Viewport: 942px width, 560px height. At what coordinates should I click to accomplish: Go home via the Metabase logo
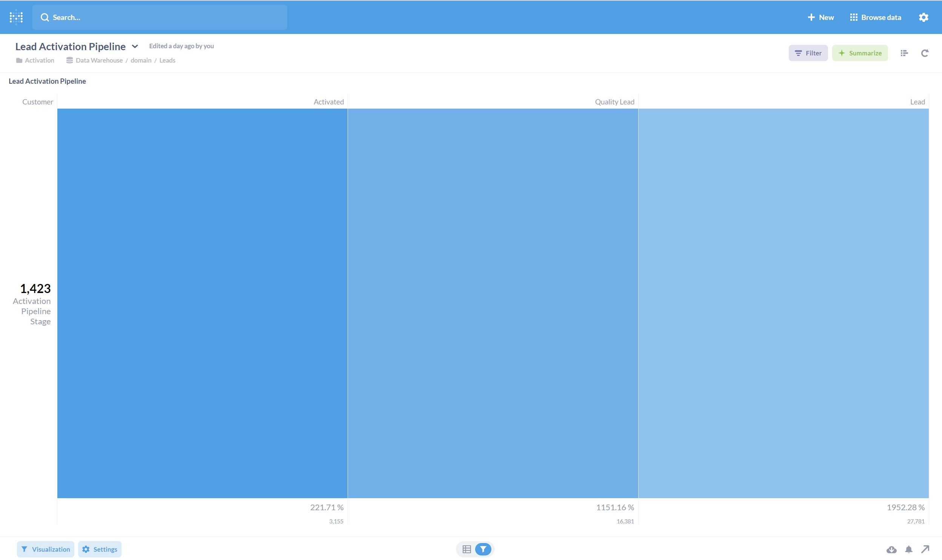(x=16, y=17)
